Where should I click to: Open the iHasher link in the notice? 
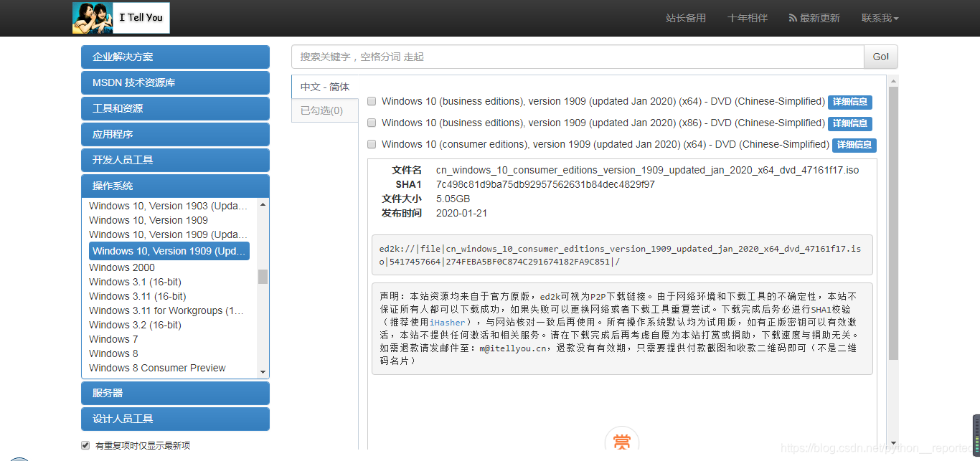(x=448, y=323)
